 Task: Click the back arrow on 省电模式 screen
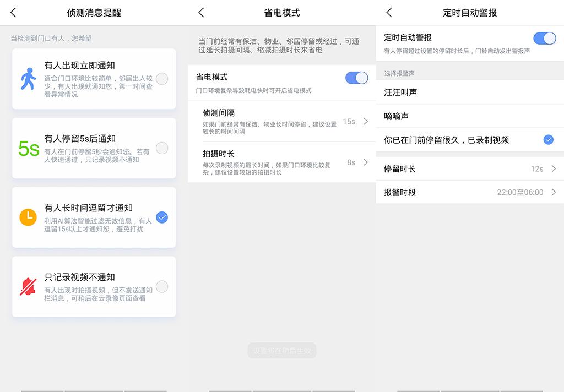tap(202, 12)
